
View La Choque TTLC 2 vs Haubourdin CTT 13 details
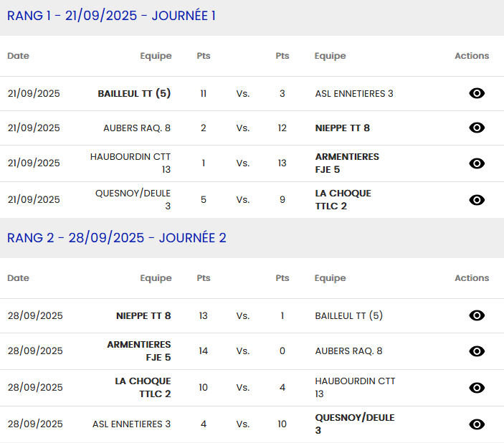(477, 388)
